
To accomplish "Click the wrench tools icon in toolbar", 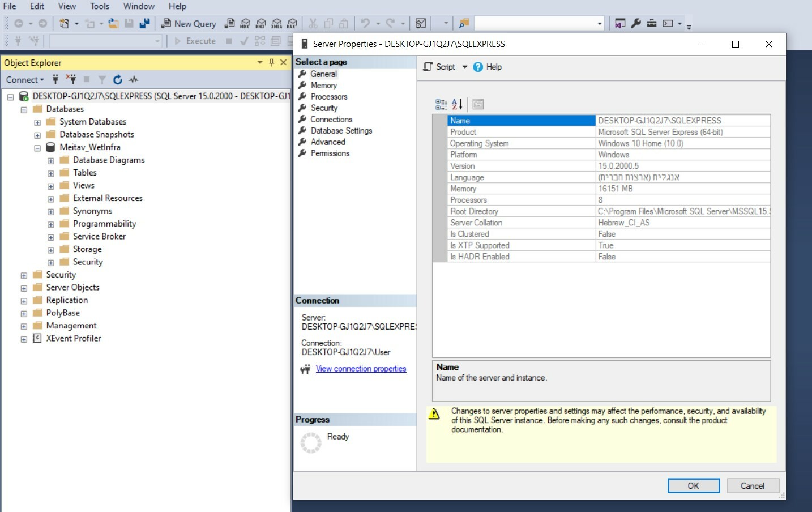I will 636,24.
